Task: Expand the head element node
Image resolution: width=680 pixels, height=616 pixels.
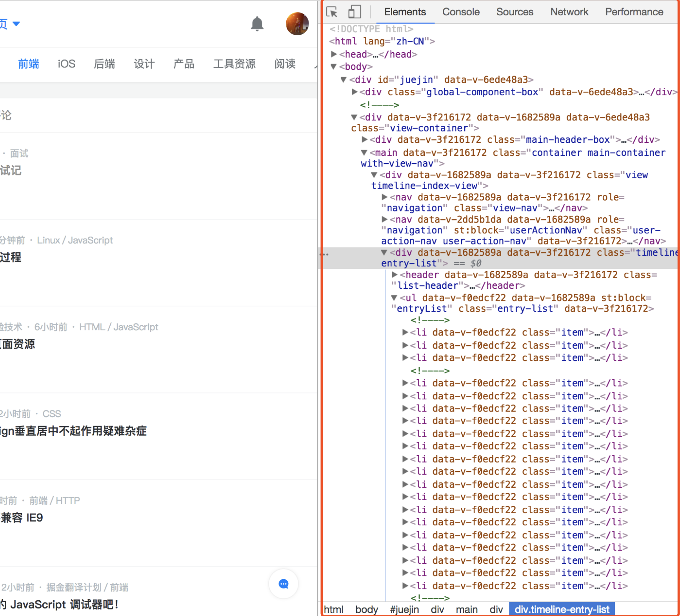Action: click(x=334, y=54)
